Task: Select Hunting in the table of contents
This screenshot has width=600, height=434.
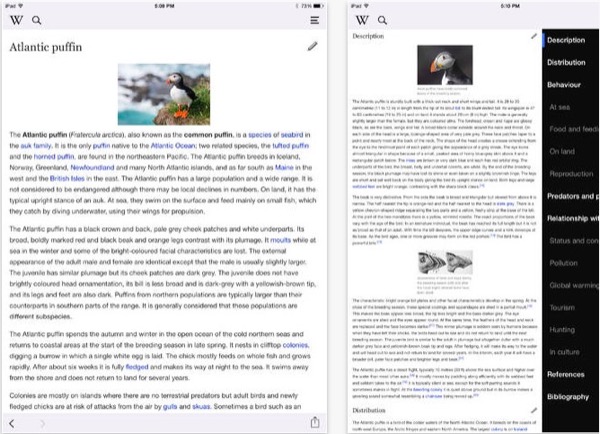Action: (563, 329)
